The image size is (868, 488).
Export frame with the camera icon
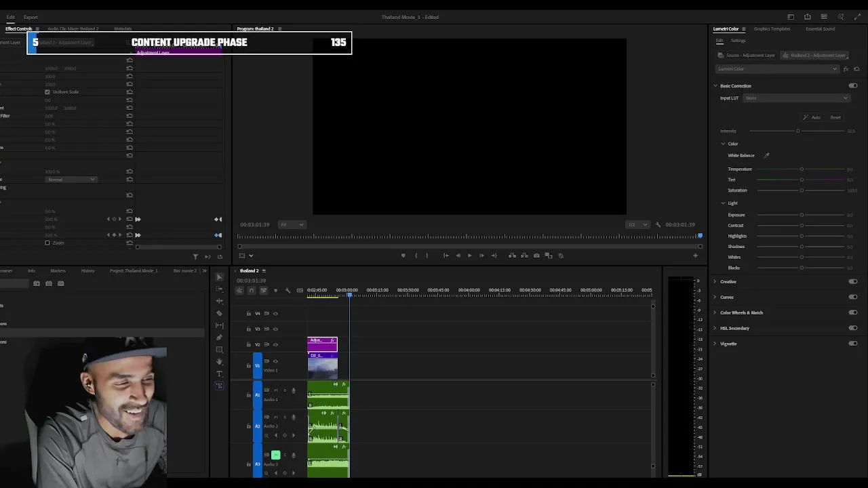pos(536,256)
